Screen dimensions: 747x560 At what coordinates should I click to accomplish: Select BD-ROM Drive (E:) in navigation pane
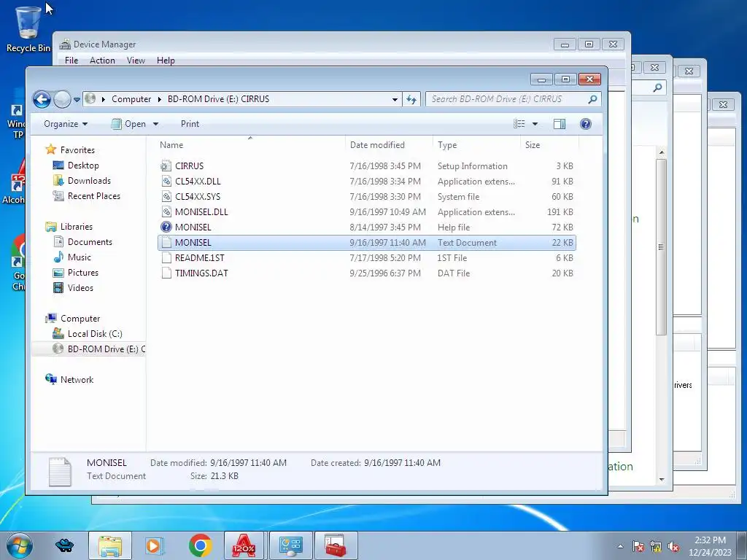[107, 349]
